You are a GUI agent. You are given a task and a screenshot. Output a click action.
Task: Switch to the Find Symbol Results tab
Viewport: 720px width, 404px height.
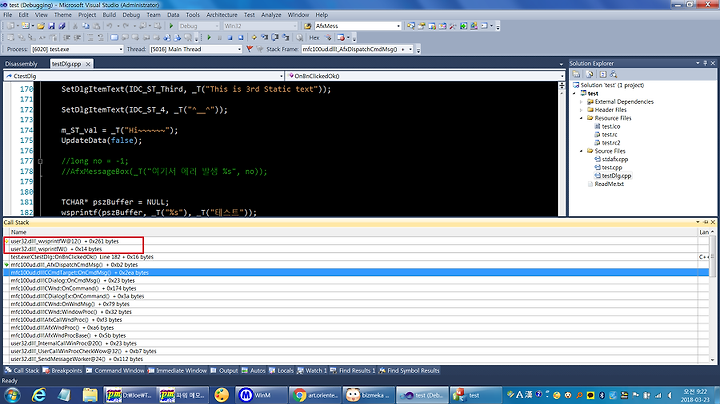[409, 370]
